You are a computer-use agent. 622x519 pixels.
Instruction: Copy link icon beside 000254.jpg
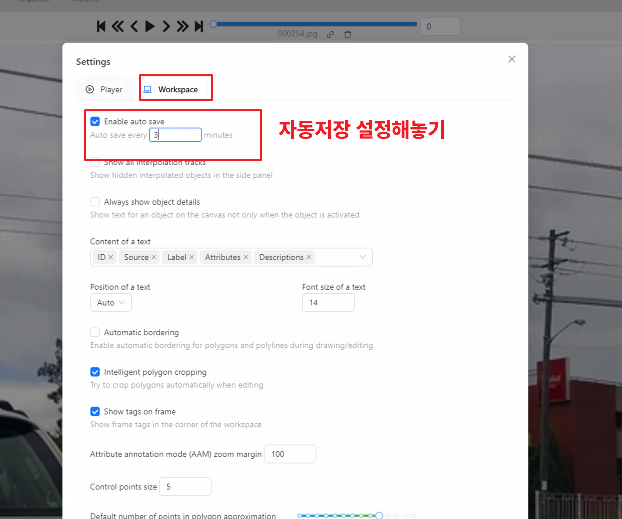click(330, 35)
